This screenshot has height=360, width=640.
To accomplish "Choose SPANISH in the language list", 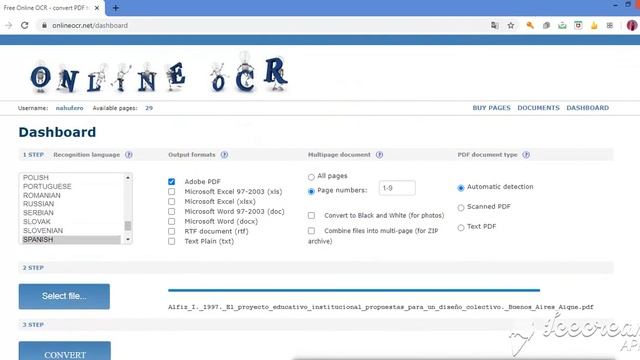I will click(x=71, y=240).
